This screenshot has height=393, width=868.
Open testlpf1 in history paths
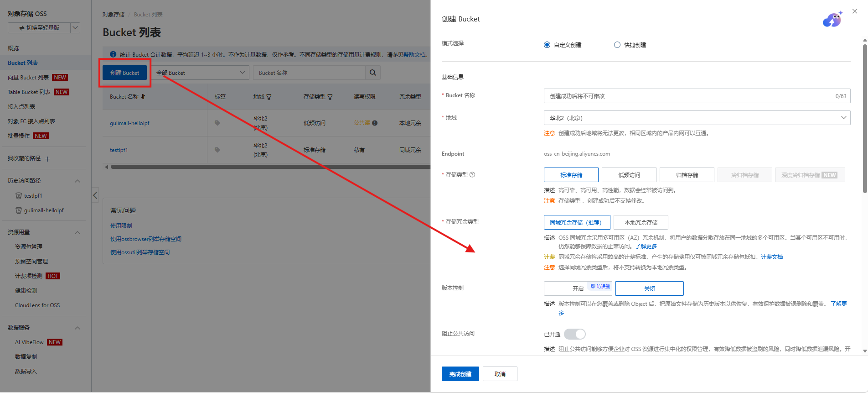(x=33, y=196)
